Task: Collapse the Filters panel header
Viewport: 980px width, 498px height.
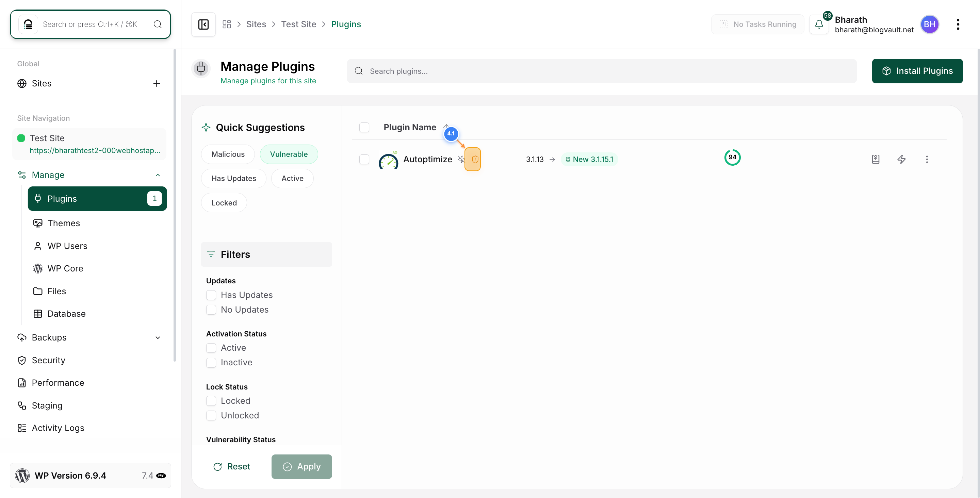Action: point(266,254)
